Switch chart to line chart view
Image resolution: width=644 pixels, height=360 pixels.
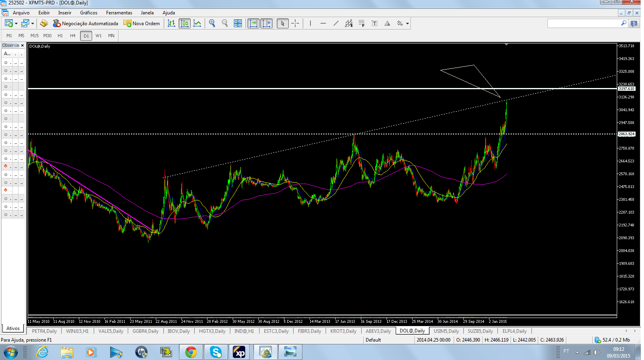(x=197, y=23)
